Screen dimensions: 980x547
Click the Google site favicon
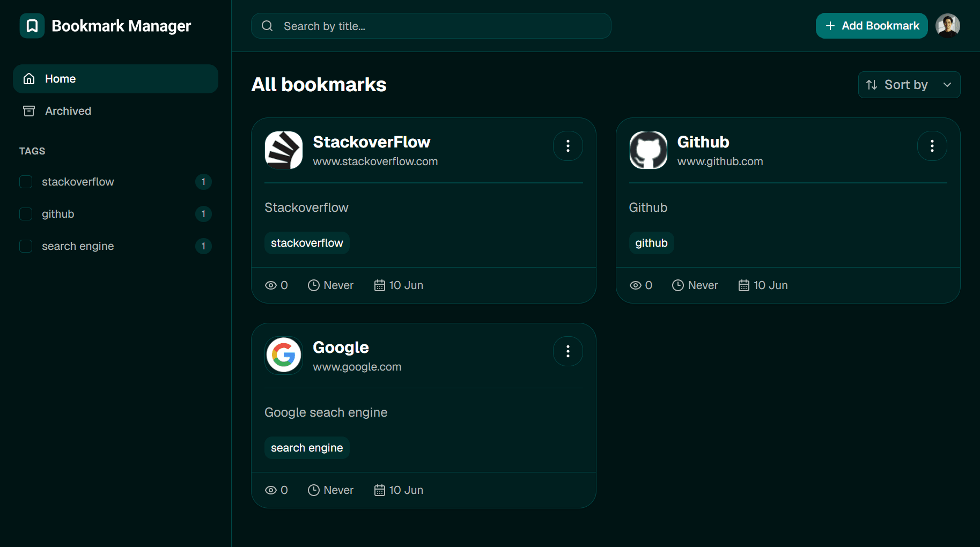click(x=284, y=355)
